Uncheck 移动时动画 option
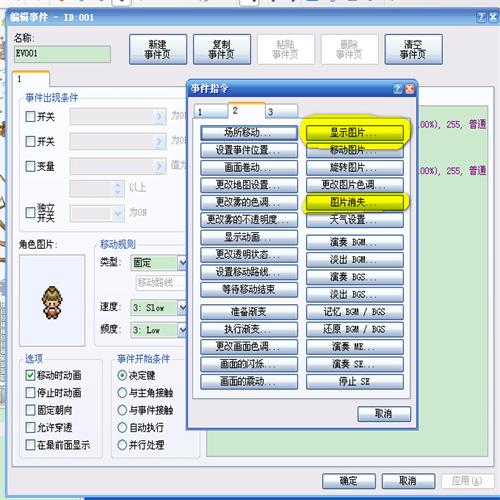 point(30,375)
